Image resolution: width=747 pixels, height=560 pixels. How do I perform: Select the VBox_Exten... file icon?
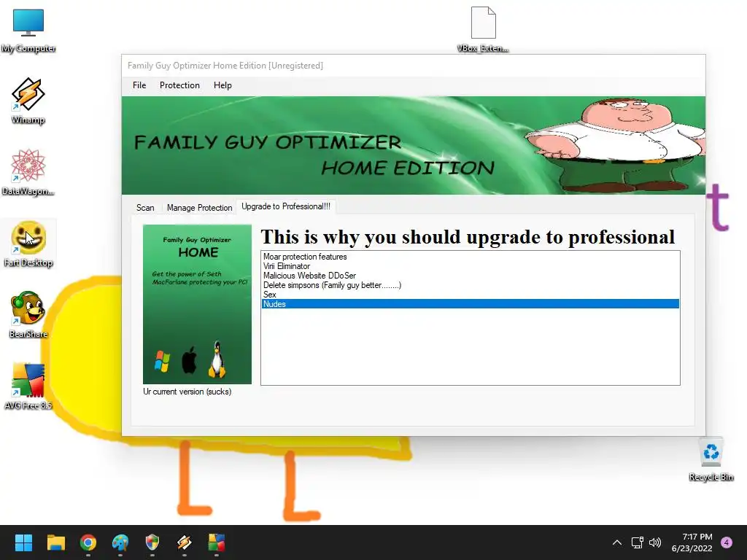(483, 29)
